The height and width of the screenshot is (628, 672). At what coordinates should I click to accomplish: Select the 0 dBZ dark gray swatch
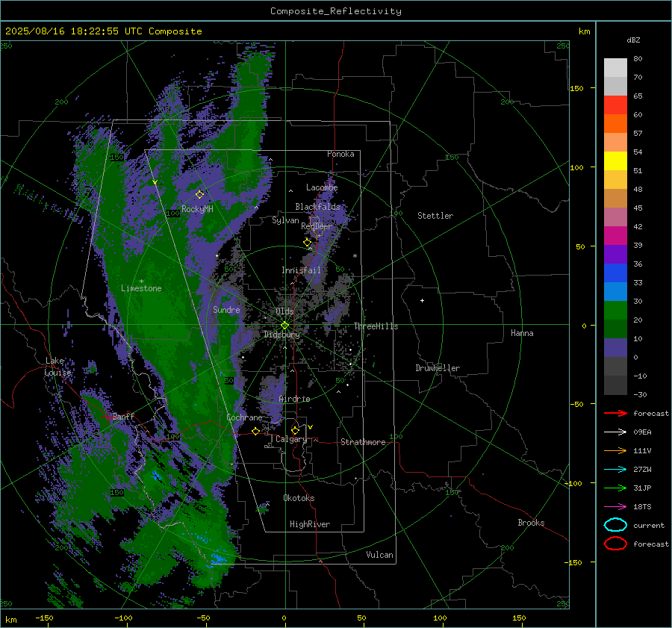click(615, 366)
